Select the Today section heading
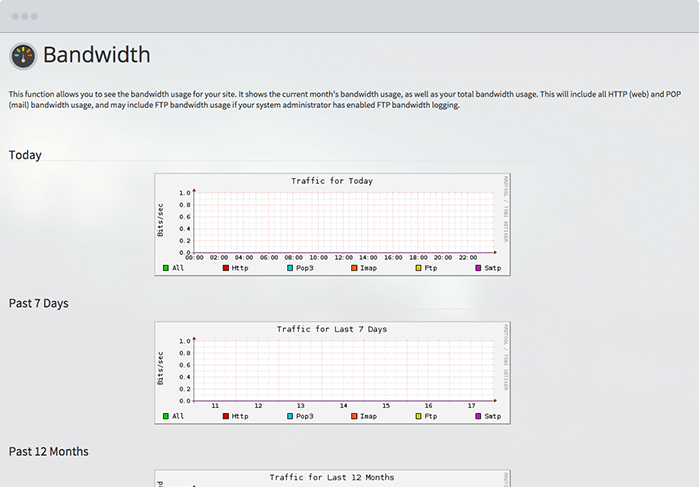This screenshot has height=487, width=699. point(25,155)
